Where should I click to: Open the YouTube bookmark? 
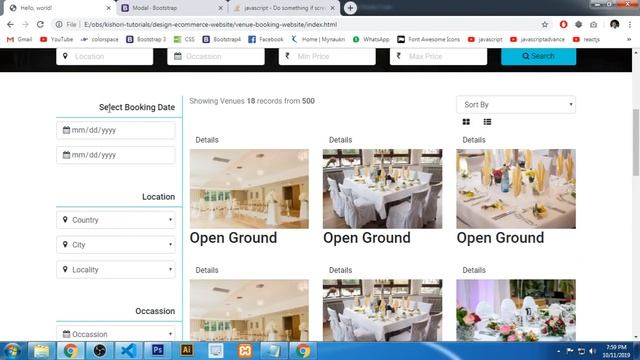coord(57,39)
